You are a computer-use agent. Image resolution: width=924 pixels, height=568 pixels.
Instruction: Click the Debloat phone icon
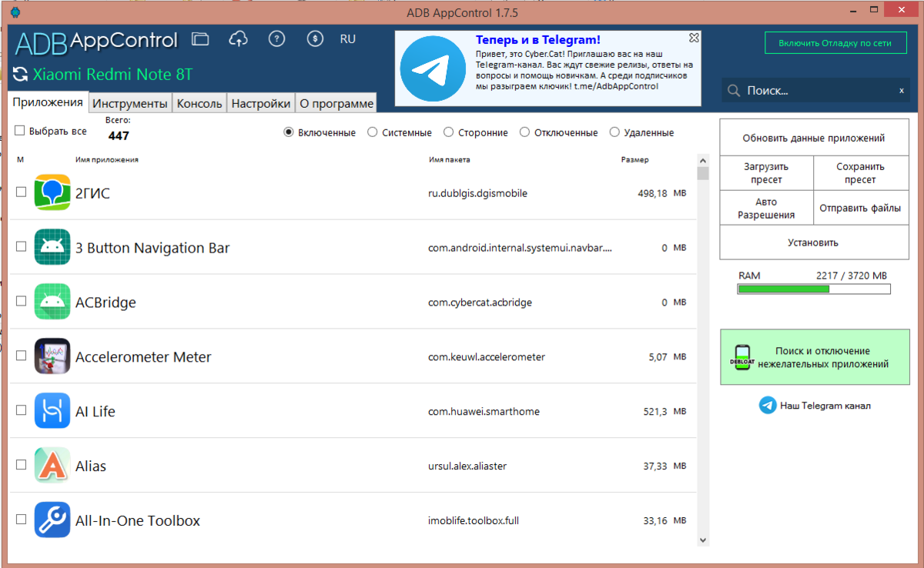pyautogui.click(x=741, y=357)
